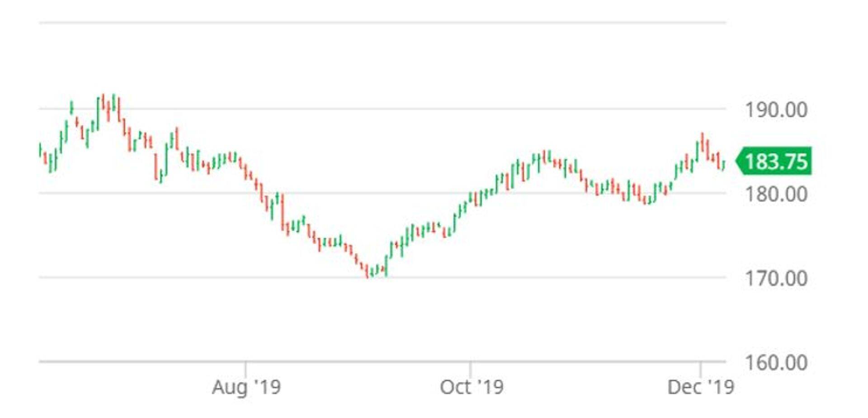This screenshot has height=418, width=868.
Task: Click the green 183.75 current price tag
Action: [775, 161]
